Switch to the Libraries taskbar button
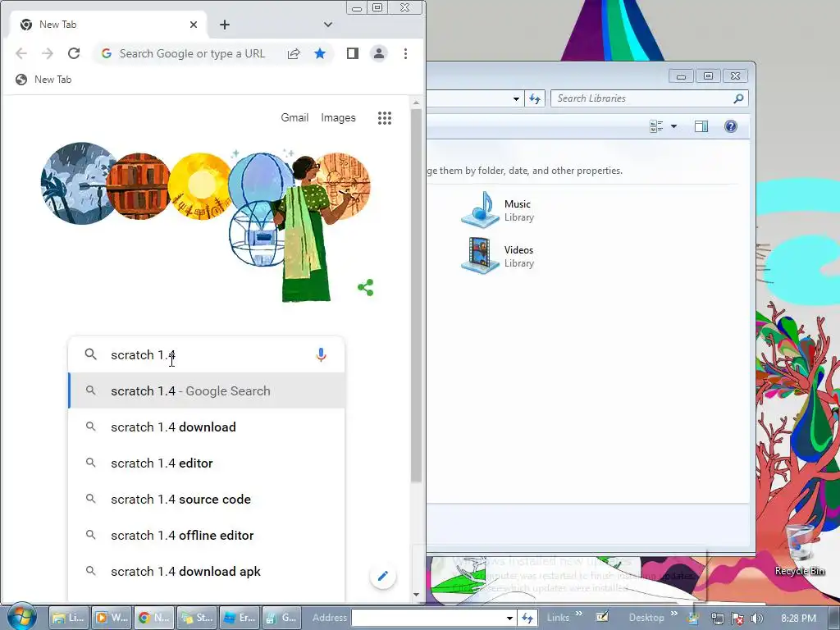840x630 pixels. tap(68, 618)
